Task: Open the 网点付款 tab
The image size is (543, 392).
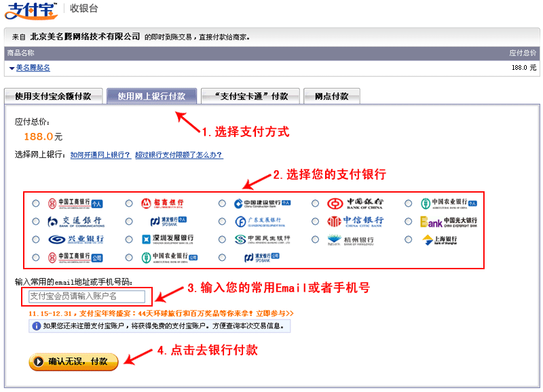Action: pos(332,96)
